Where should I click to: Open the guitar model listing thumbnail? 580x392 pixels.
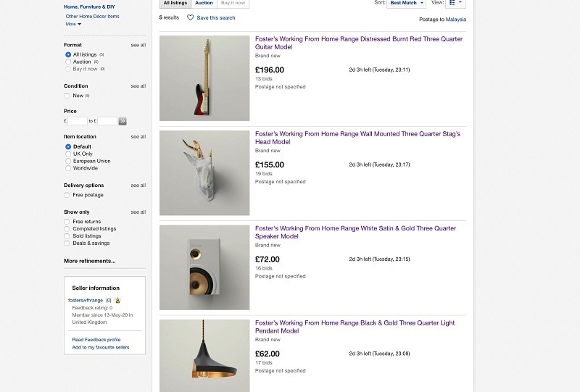tap(204, 78)
